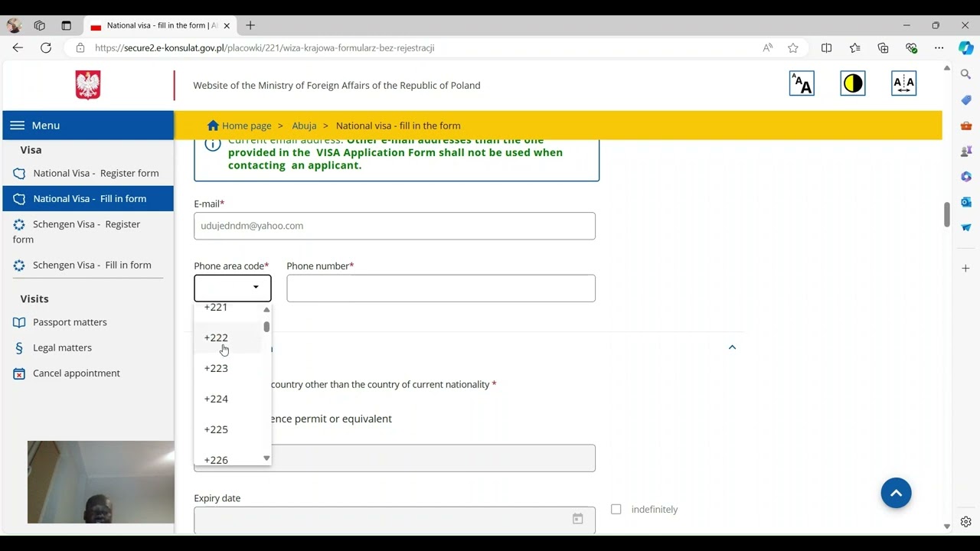Click the Poland eagle emblem logo
The width and height of the screenshot is (980, 551).
click(88, 85)
